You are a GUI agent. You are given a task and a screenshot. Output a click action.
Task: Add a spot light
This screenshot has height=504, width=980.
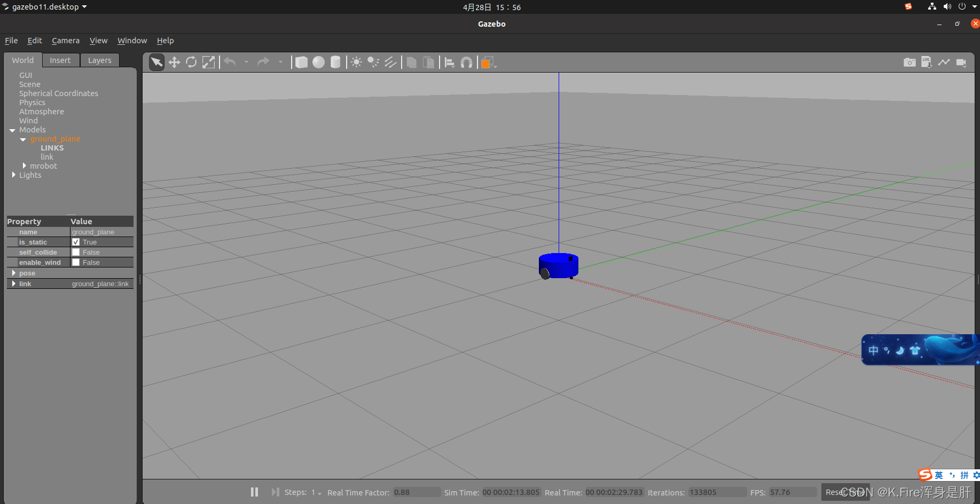pos(373,62)
